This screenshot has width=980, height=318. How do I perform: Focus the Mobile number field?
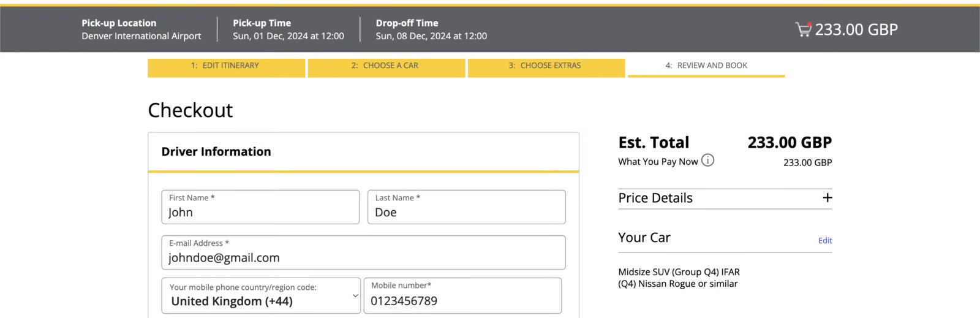click(462, 295)
